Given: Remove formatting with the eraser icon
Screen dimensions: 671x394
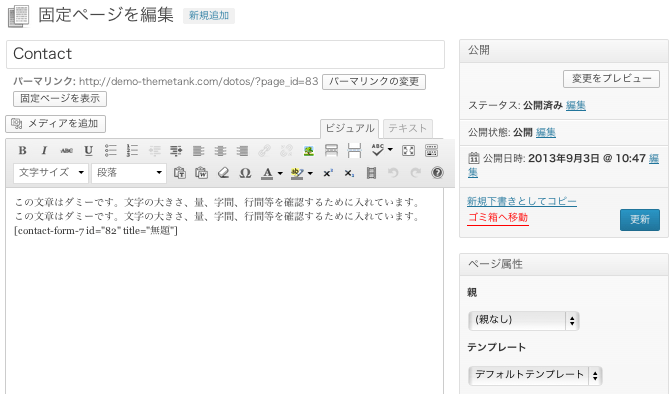Looking at the screenshot, I should (223, 173).
